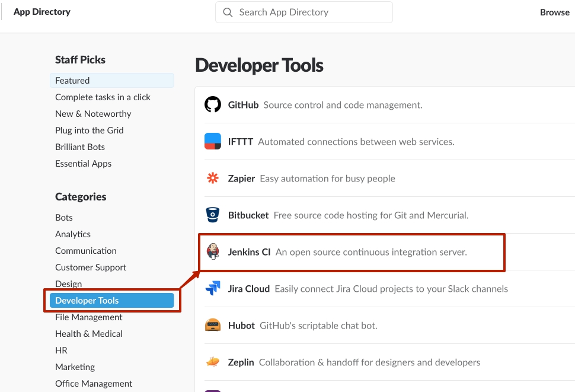Click the Categories sidebar heading
The width and height of the screenshot is (575, 392).
point(81,196)
